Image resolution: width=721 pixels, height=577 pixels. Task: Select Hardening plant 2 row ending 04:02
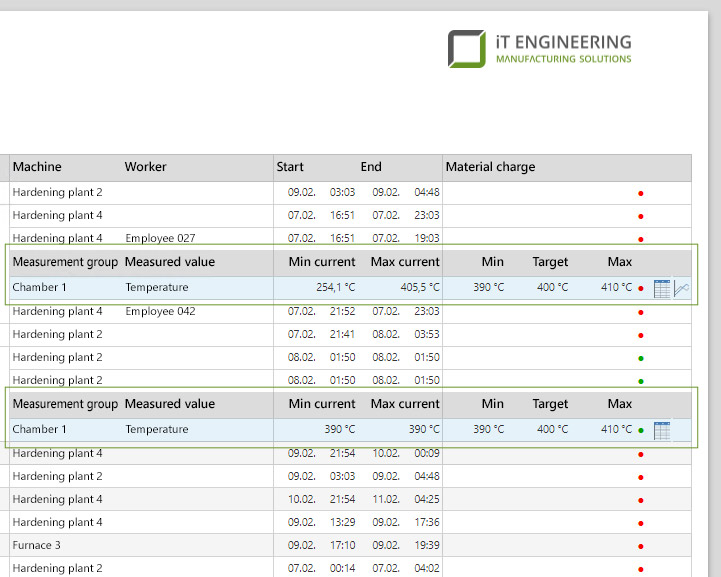click(x=57, y=568)
